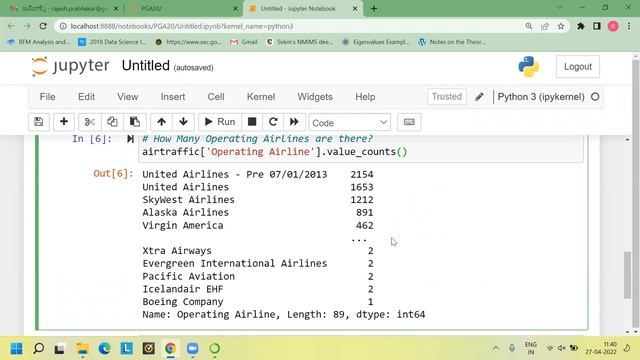Open the Cell menu

pos(216,97)
